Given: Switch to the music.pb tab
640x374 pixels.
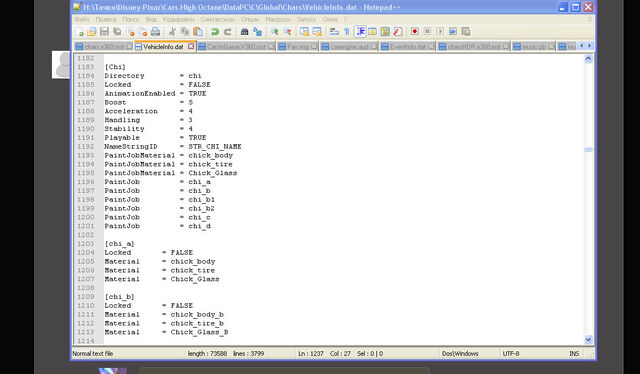Looking at the screenshot, I should click(533, 47).
